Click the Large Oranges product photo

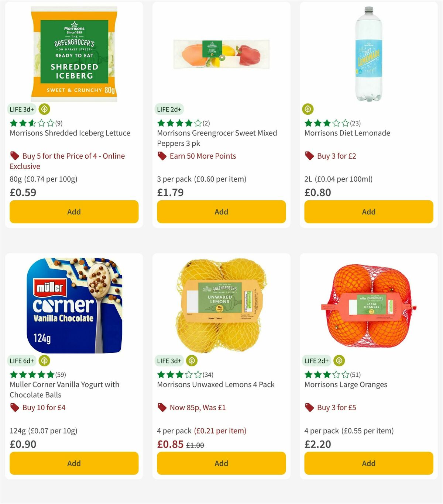coord(368,306)
